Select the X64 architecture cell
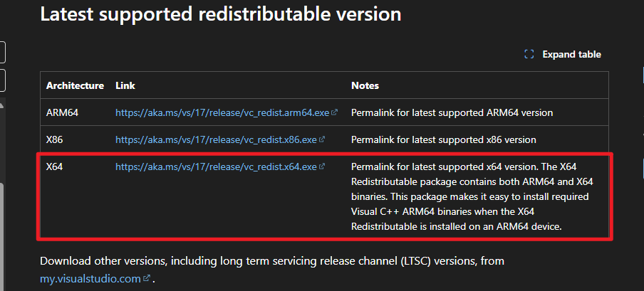Viewport: 644px width, 291px height. pos(55,166)
